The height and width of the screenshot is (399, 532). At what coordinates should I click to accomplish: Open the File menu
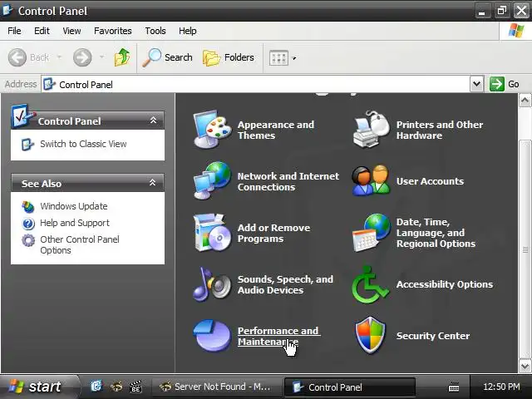pyautogui.click(x=14, y=31)
